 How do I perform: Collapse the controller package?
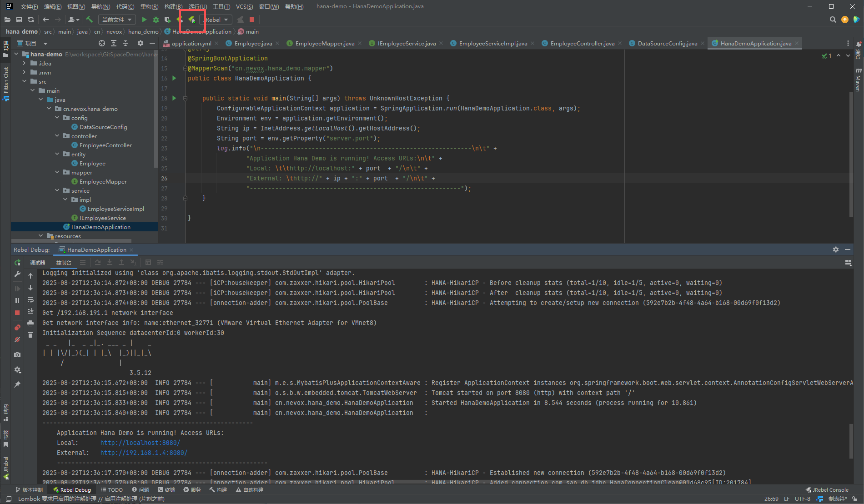57,136
